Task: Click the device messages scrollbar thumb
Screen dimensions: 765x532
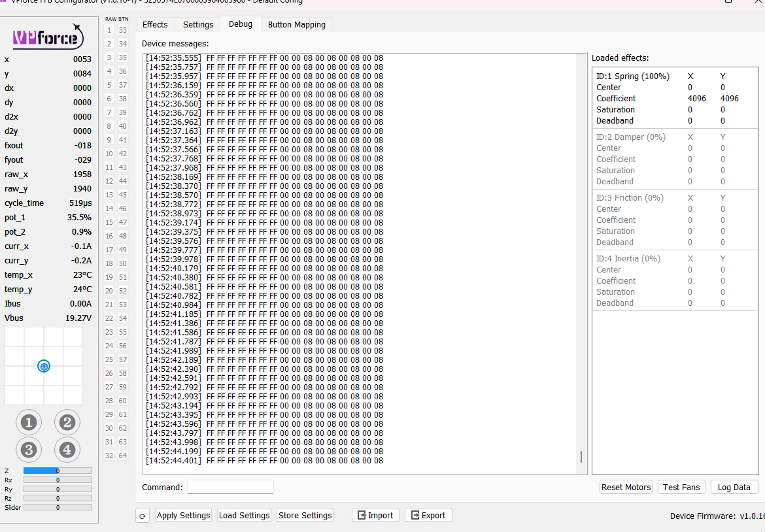Action: click(581, 457)
